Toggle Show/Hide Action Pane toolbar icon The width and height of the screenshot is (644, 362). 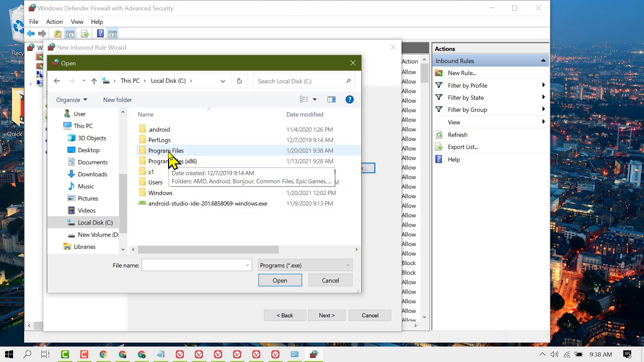tap(112, 34)
